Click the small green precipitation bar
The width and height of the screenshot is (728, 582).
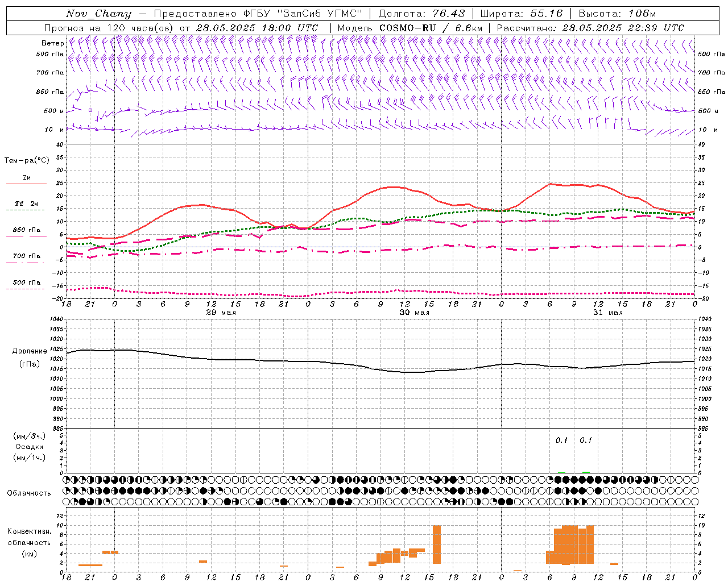pos(586,472)
